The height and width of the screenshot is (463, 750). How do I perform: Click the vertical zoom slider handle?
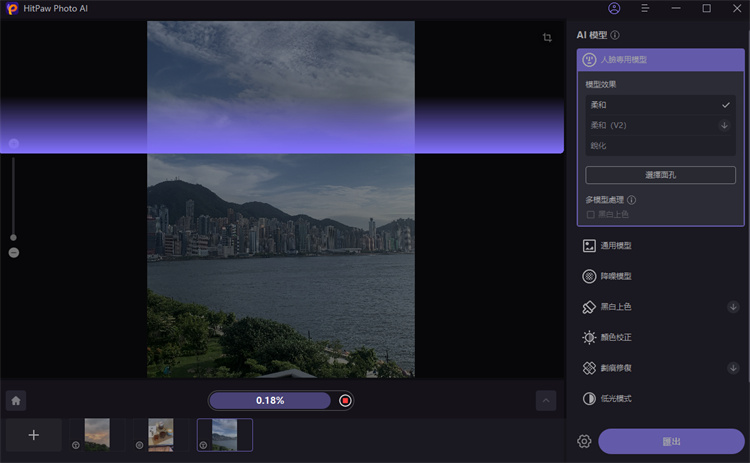point(13,237)
